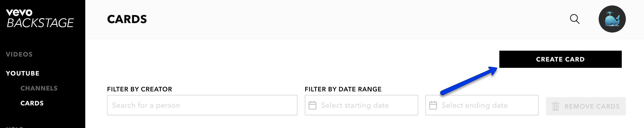
Task: Click the calendar icon for starting date
Action: click(312, 105)
